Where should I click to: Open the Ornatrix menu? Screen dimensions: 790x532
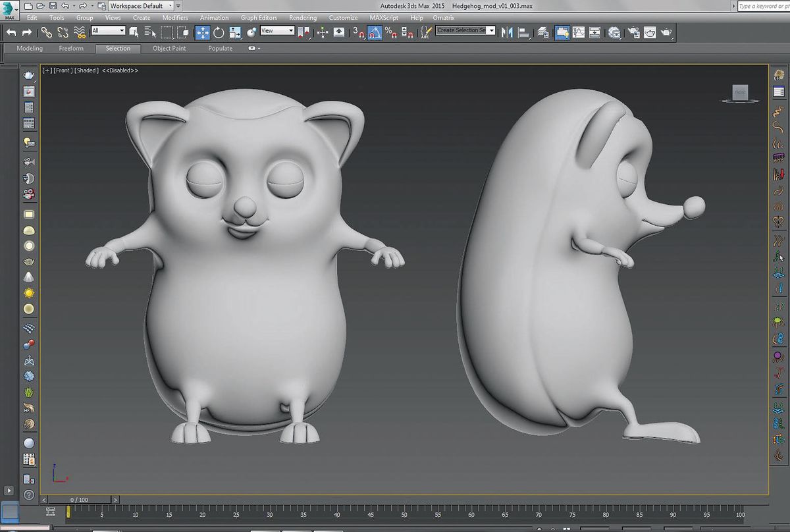pyautogui.click(x=444, y=18)
